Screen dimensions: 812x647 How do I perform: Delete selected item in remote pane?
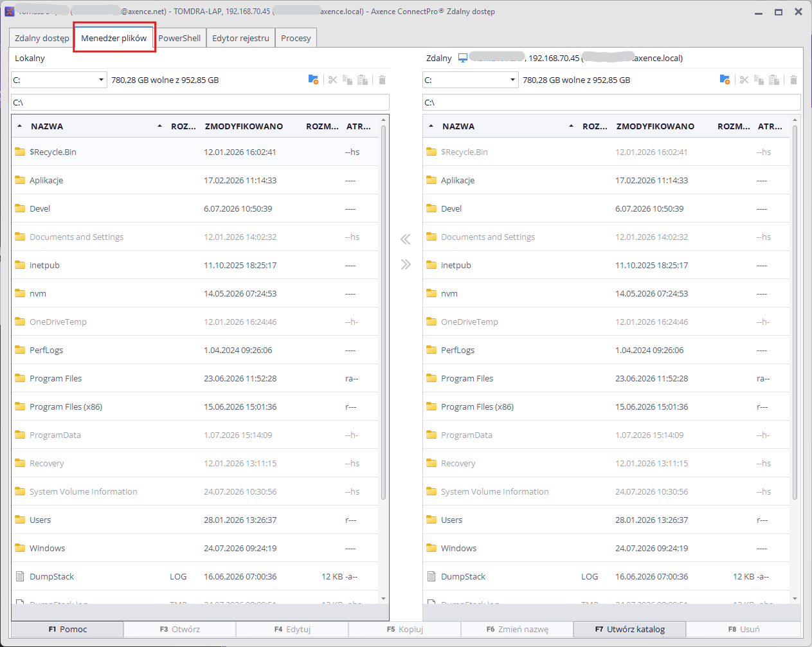point(793,80)
